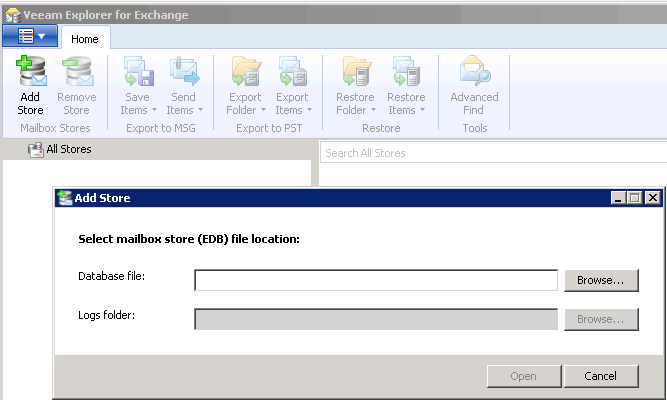
Task: Select All Stores in the tree
Action: click(69, 149)
